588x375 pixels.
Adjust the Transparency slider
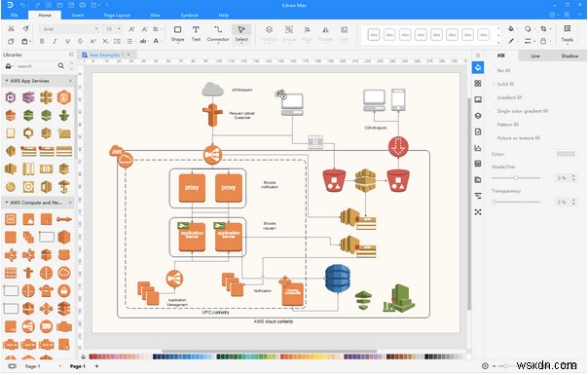[x=516, y=202]
